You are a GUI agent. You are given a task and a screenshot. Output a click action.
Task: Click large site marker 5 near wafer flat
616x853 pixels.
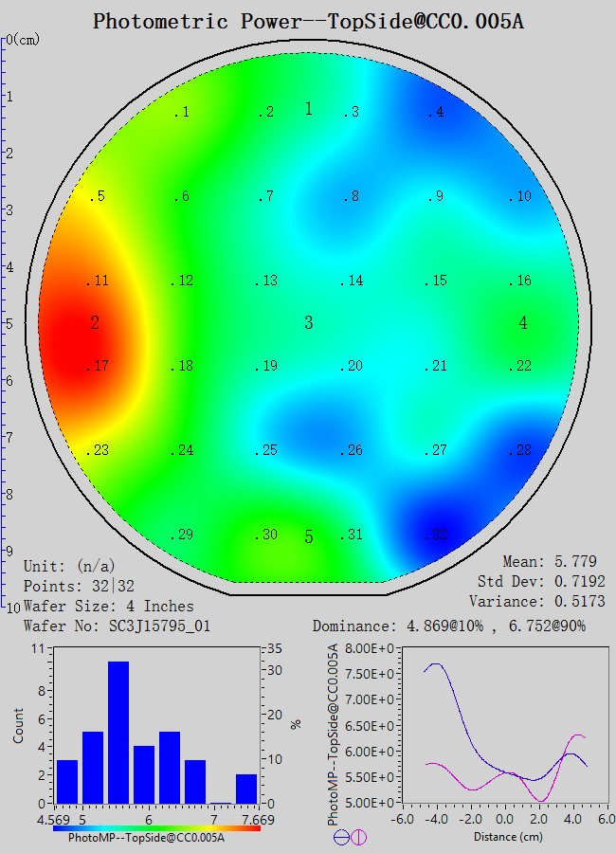pos(308,537)
